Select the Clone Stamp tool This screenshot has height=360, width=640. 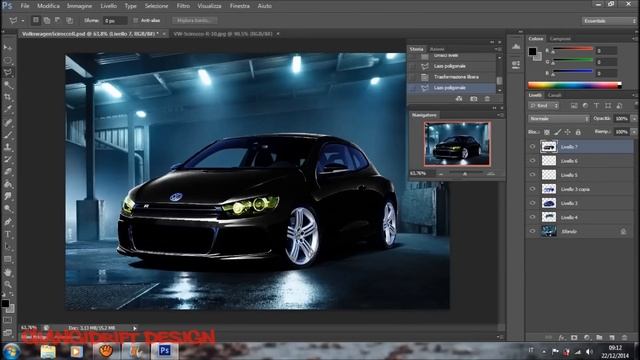[7, 147]
